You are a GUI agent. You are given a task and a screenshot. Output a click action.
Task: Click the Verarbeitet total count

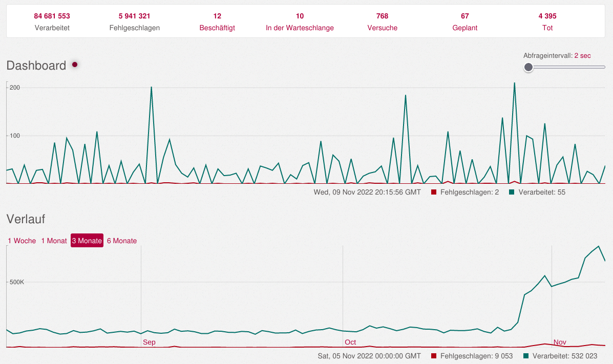pyautogui.click(x=52, y=16)
